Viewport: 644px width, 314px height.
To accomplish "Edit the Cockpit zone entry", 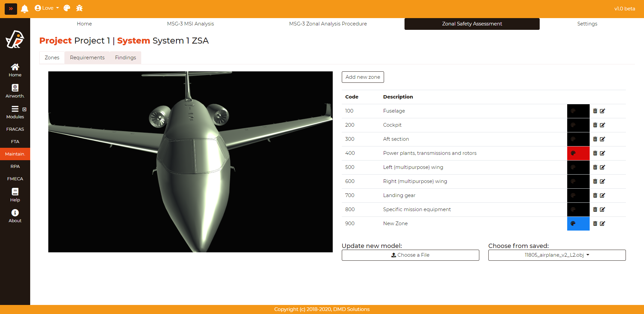I will [x=602, y=125].
